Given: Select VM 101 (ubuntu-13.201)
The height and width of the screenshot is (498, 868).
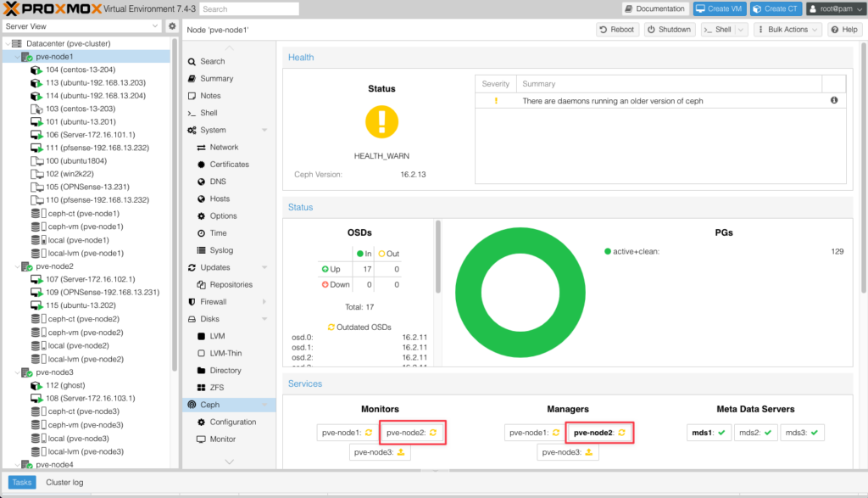Looking at the screenshot, I should click(81, 122).
